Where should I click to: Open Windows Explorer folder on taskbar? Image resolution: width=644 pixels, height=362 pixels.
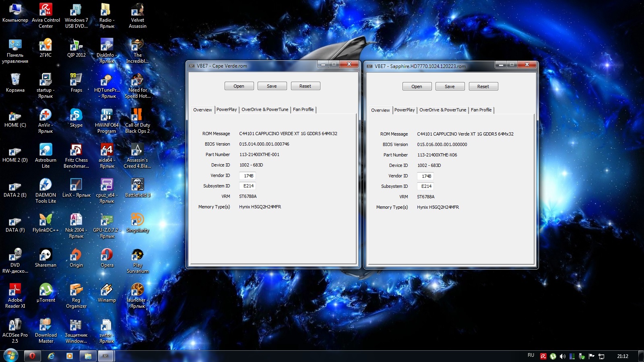pyautogui.click(x=88, y=356)
